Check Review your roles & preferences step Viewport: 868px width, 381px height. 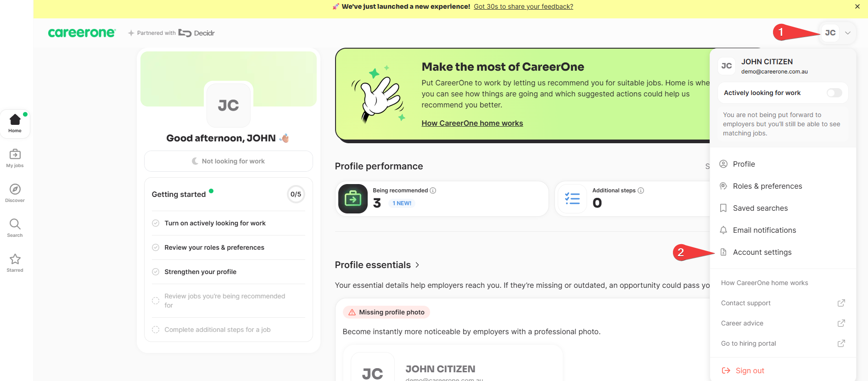pyautogui.click(x=156, y=247)
